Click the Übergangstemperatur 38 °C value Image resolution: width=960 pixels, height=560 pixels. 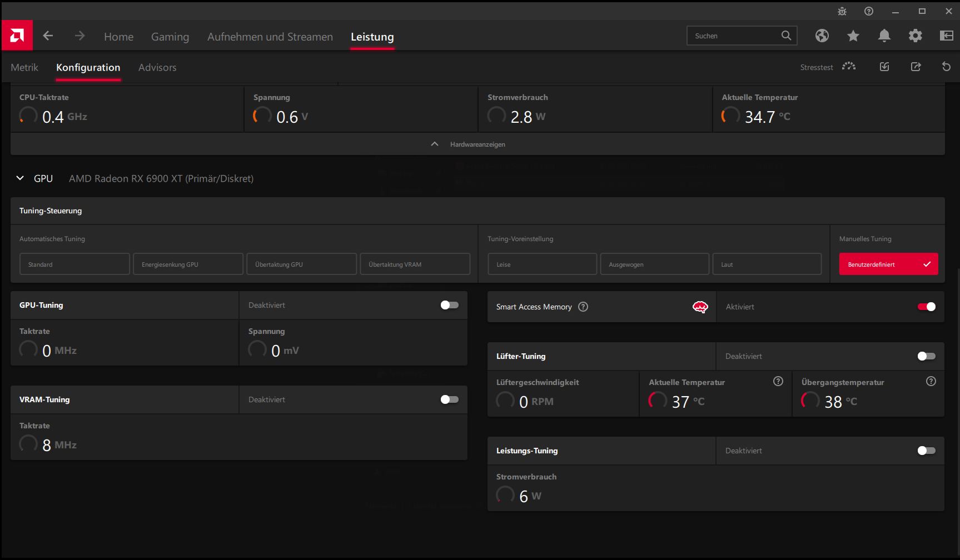841,402
